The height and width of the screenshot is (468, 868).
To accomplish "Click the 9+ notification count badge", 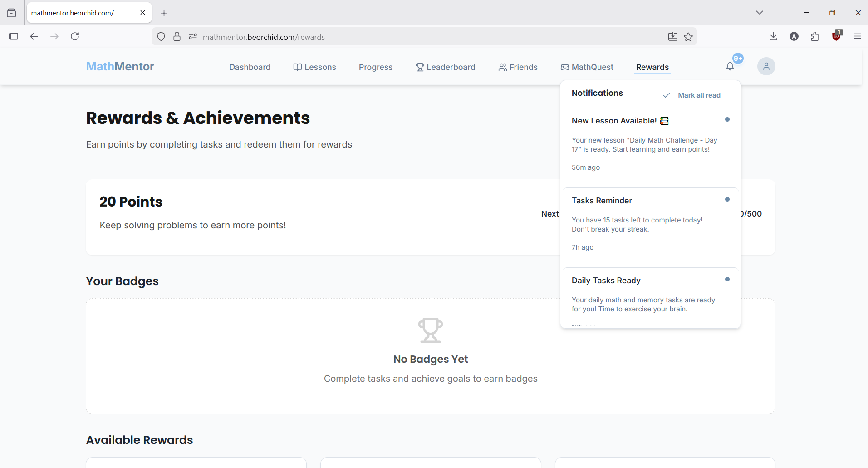I will pos(738,58).
